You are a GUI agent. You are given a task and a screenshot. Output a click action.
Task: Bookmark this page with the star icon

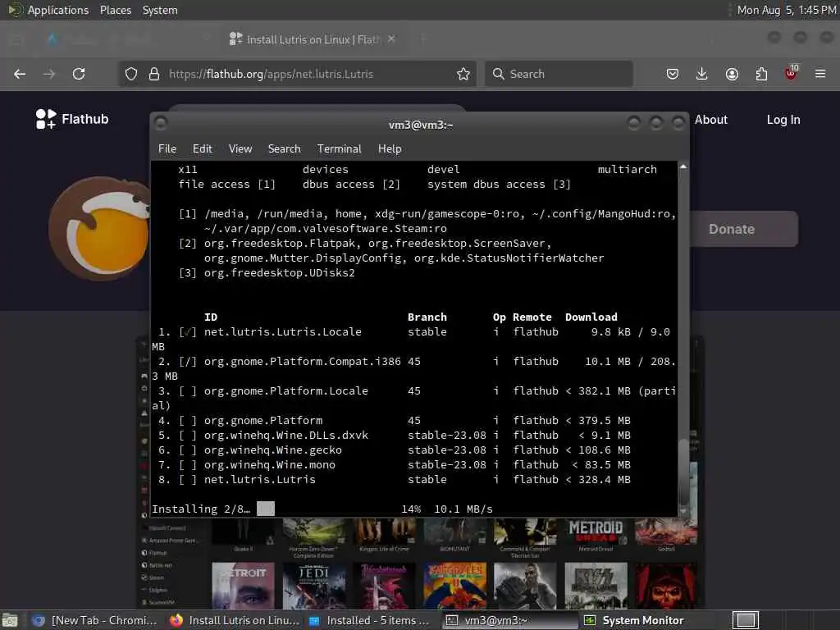coord(463,74)
